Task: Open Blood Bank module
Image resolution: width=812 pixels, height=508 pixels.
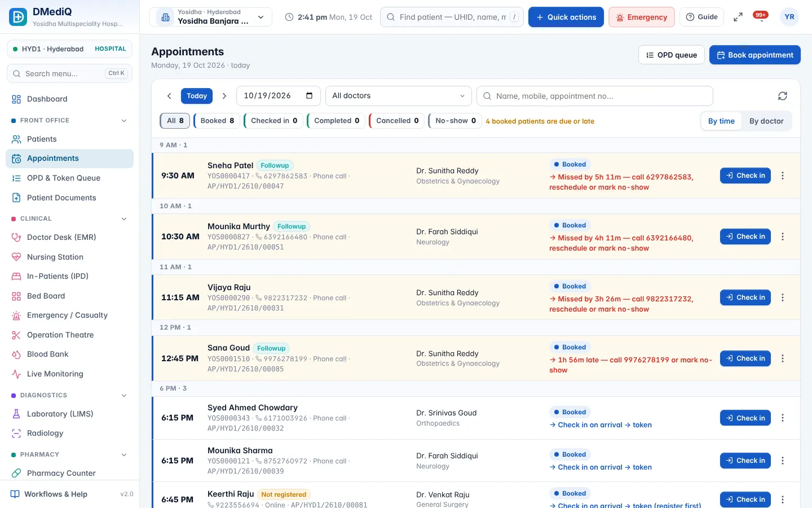Action: pyautogui.click(x=69, y=354)
